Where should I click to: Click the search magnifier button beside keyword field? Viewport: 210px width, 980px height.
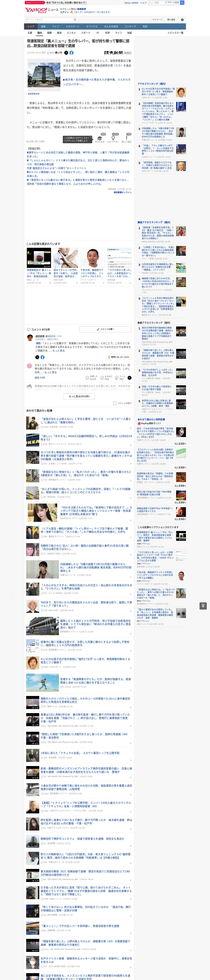pos(75,19)
